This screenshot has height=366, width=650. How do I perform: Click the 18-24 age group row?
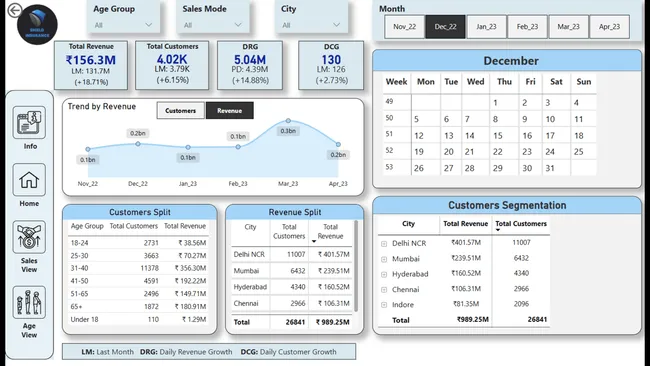(x=138, y=243)
